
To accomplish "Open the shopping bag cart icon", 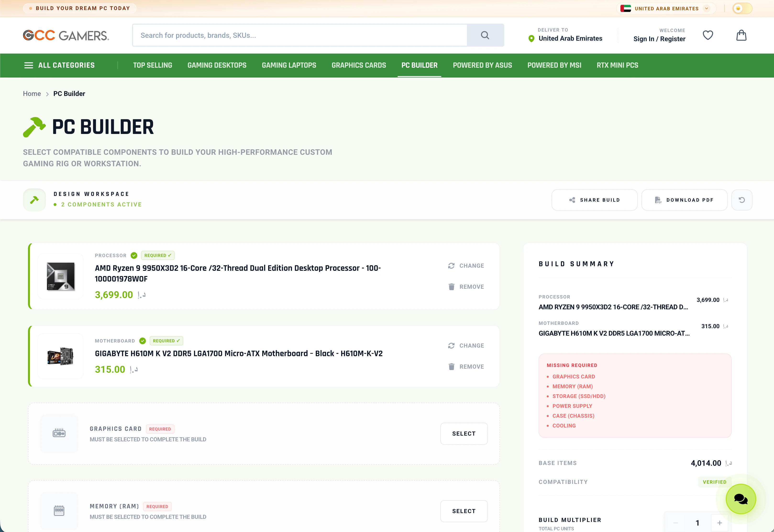I will point(741,35).
